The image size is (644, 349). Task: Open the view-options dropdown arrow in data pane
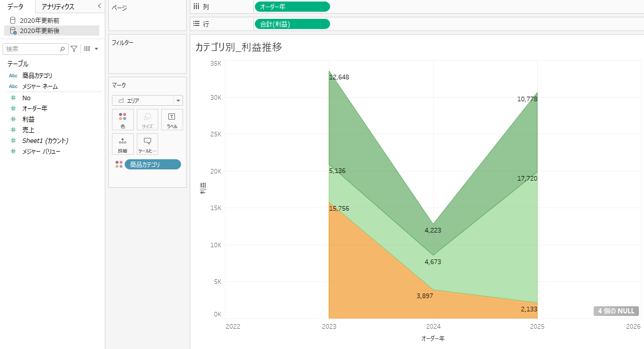pos(96,49)
